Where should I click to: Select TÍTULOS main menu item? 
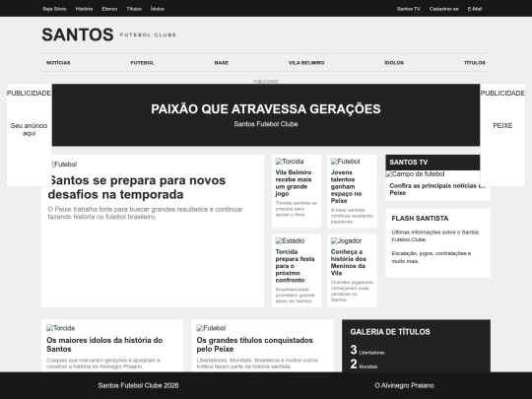(x=475, y=63)
